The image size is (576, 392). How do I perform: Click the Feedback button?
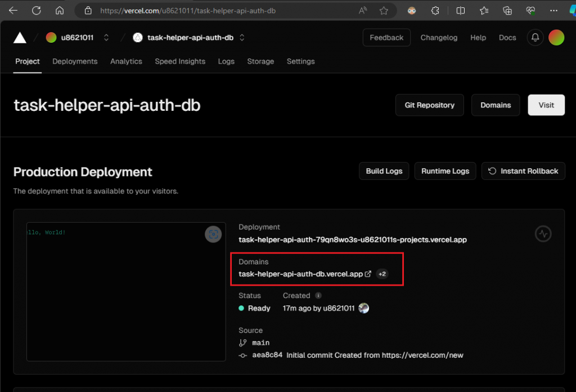386,38
